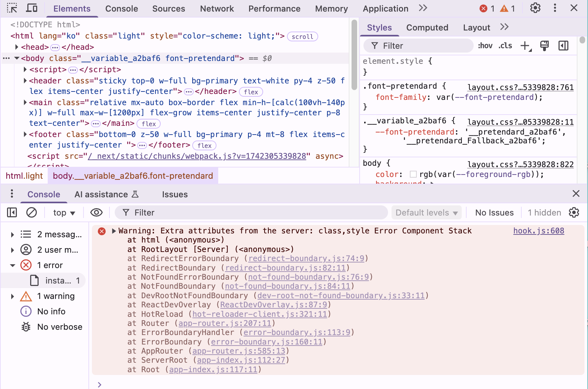Activate the inspect element picker icon

pos(12,8)
